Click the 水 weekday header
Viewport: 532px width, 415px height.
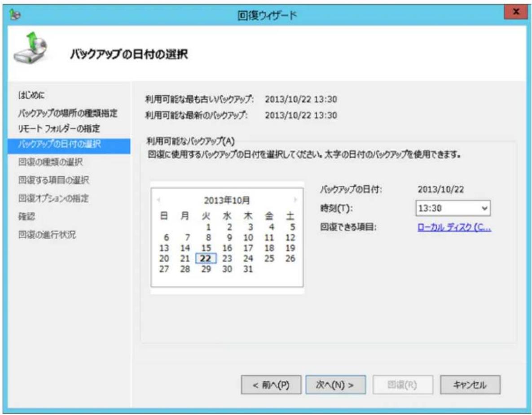tap(227, 216)
